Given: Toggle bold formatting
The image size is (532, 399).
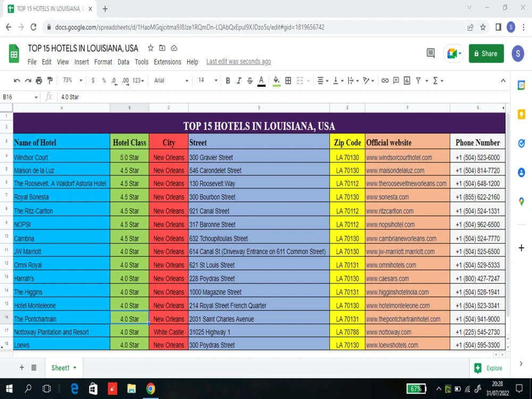Looking at the screenshot, I should pos(228,81).
